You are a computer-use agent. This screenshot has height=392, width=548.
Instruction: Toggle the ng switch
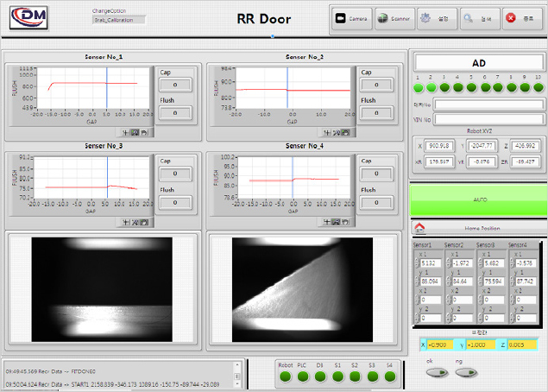click(466, 372)
